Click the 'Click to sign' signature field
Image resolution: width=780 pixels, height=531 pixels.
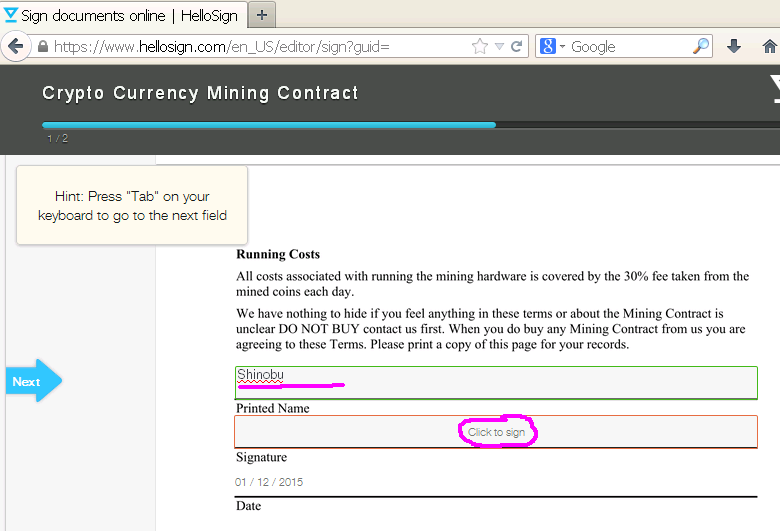496,431
